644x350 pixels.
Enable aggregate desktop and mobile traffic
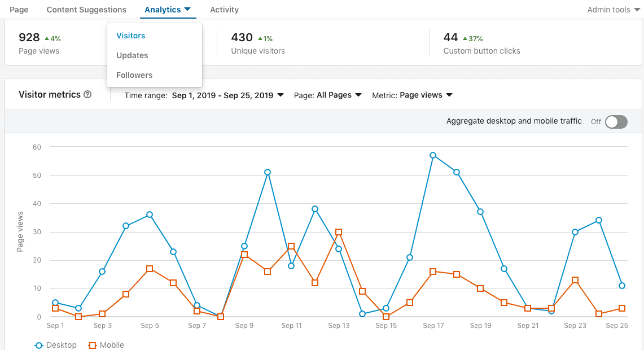pos(616,122)
